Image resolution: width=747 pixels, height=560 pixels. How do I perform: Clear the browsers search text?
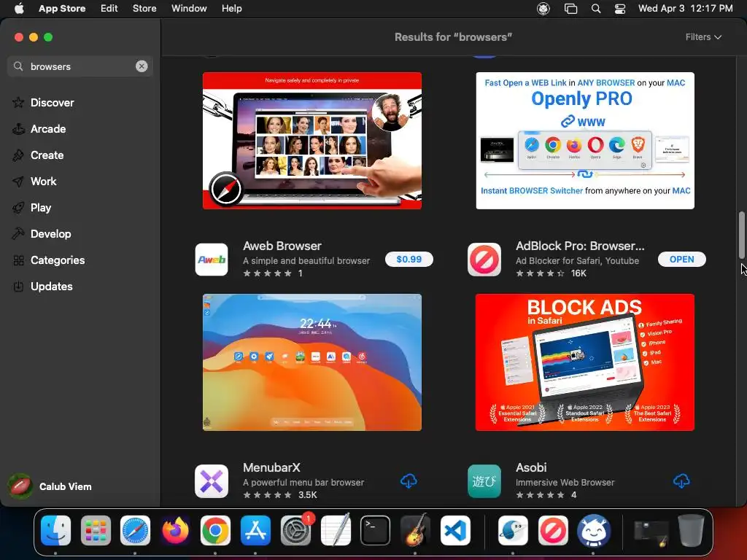(x=142, y=66)
